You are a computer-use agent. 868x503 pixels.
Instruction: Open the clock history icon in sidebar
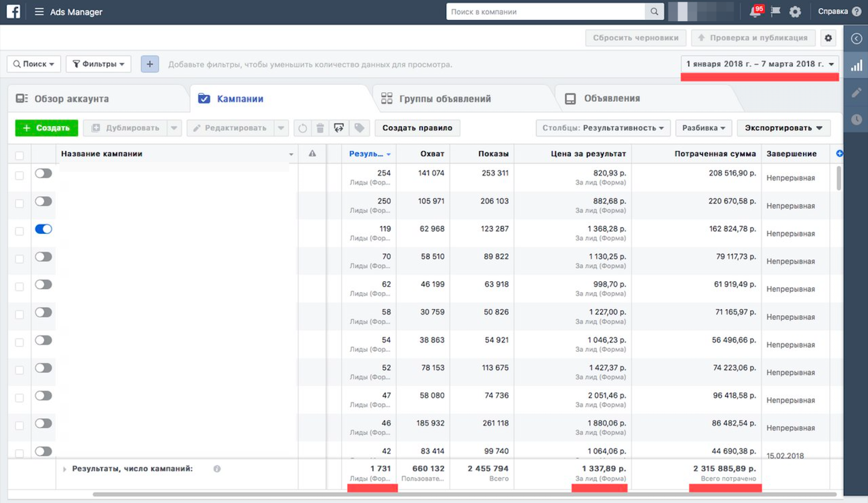click(856, 120)
